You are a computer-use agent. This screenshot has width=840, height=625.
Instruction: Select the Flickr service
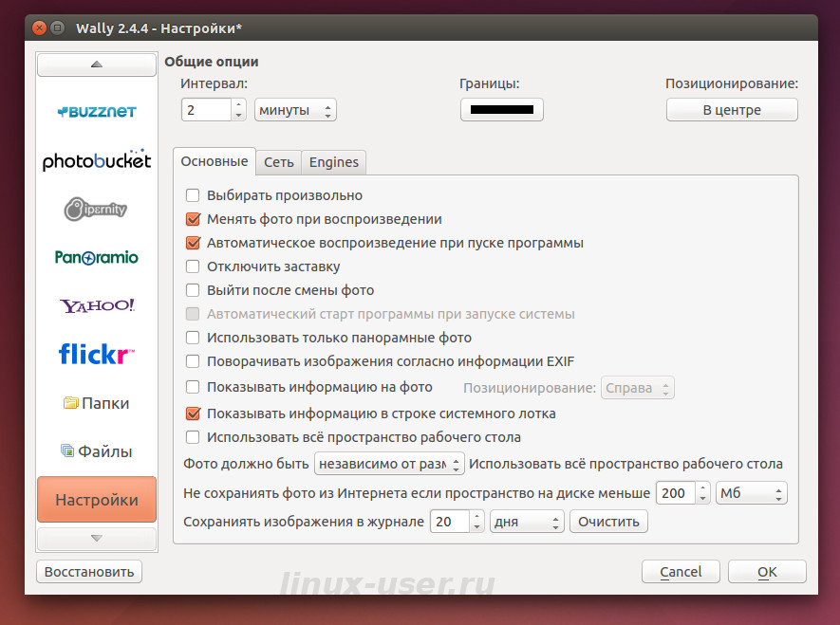(96, 354)
